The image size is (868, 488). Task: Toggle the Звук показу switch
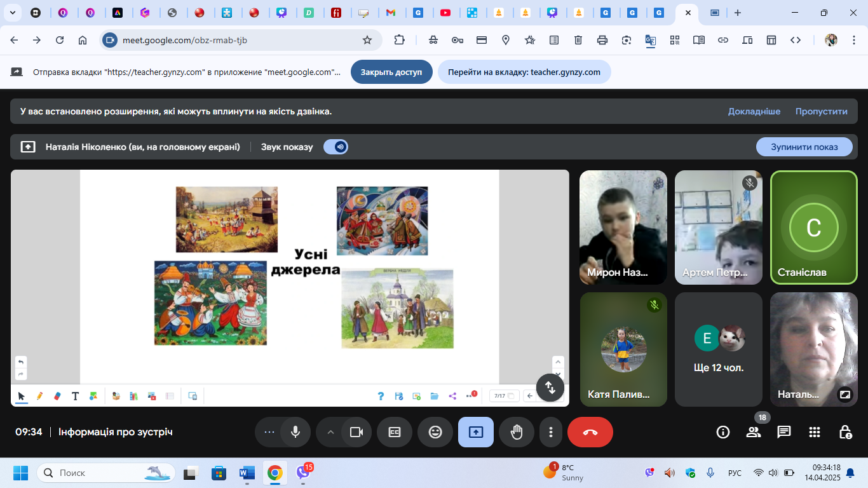coord(336,147)
